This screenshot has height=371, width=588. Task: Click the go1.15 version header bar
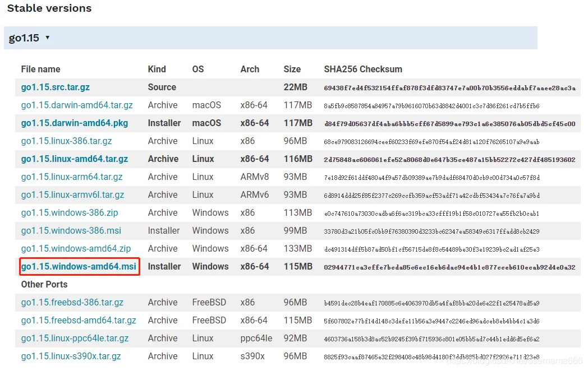pos(270,38)
